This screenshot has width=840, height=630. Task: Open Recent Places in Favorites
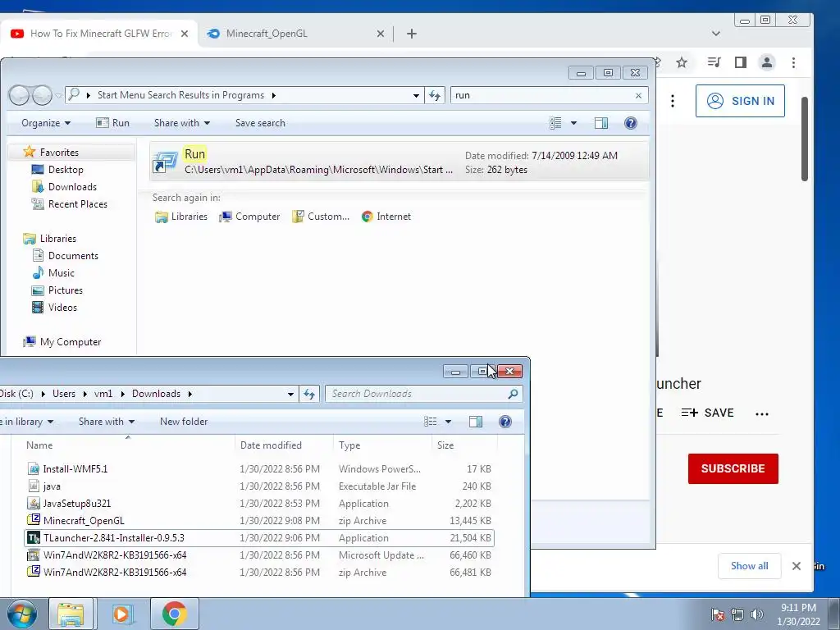point(77,204)
